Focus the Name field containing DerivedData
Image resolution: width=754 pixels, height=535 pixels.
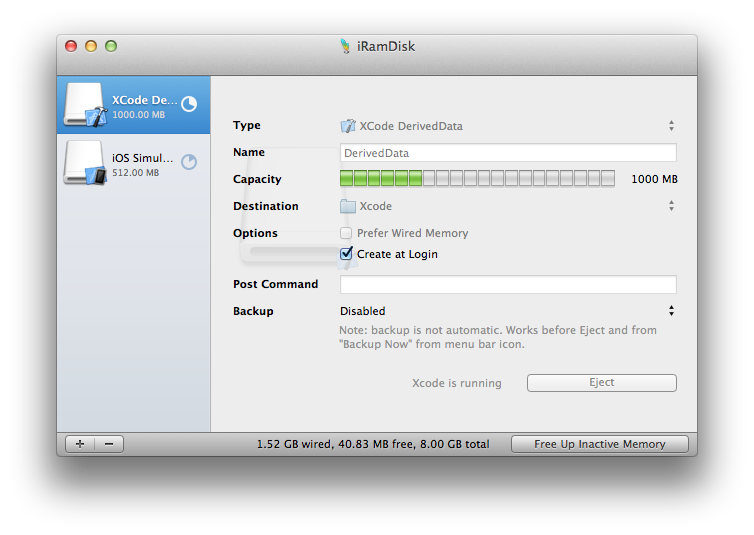[508, 153]
